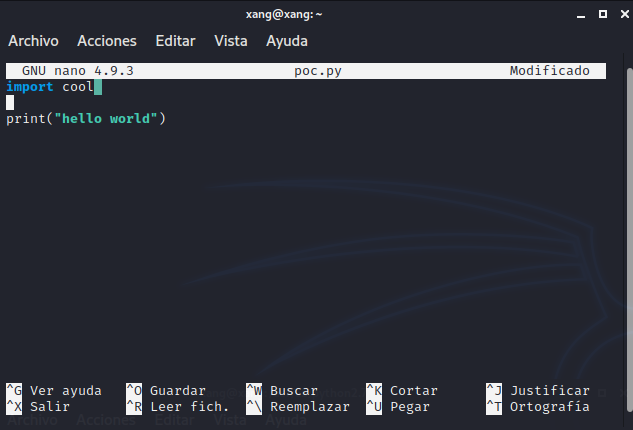Image resolution: width=633 pixels, height=430 pixels.
Task: Click the Ortografía shortcut label
Action: click(549, 407)
